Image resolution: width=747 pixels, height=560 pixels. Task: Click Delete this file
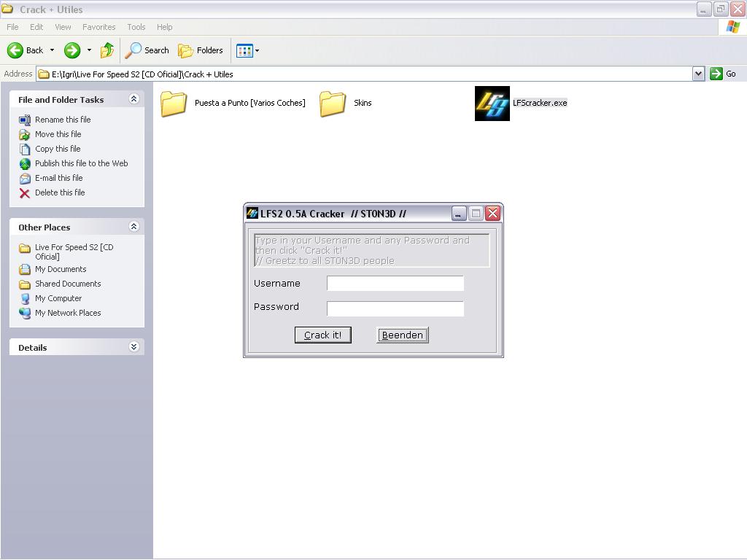pyautogui.click(x=60, y=192)
